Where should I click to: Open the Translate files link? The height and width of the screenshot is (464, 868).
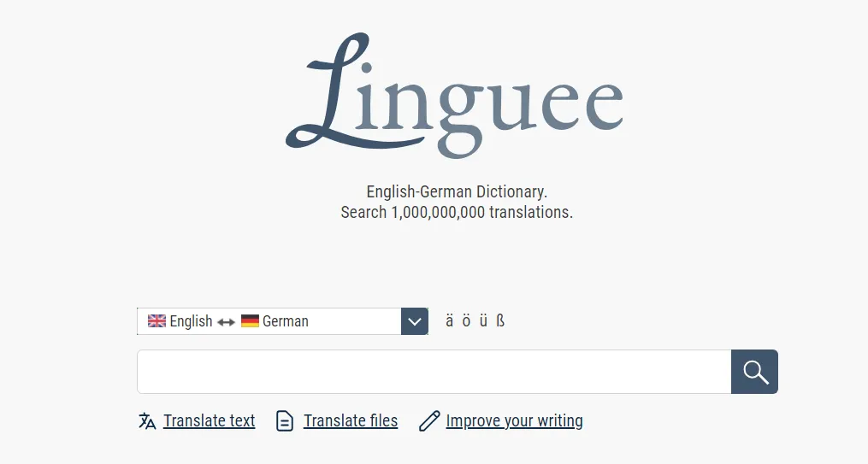[x=351, y=420]
